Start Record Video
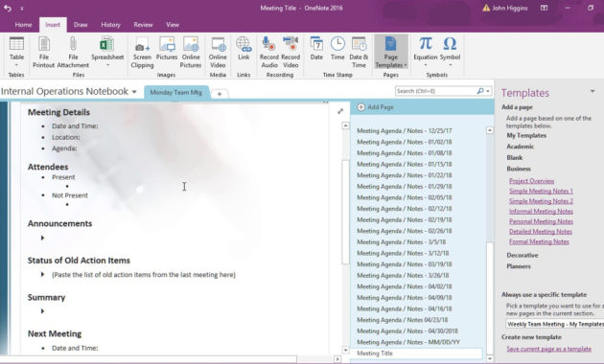The height and width of the screenshot is (364, 604). (290, 53)
